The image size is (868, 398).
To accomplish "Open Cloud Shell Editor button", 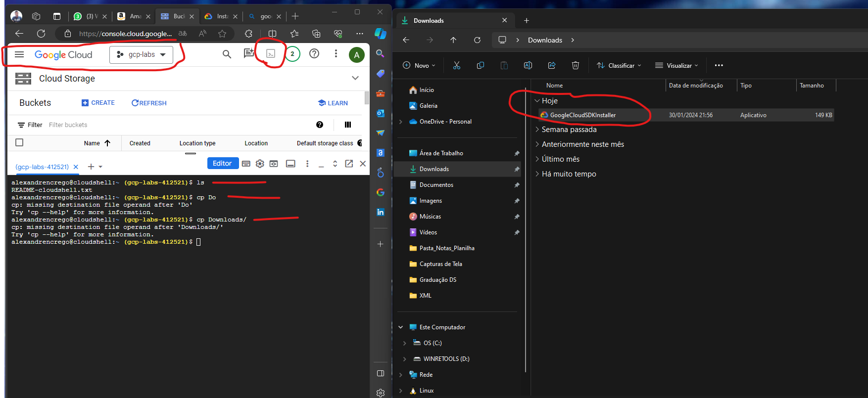I will tap(222, 164).
